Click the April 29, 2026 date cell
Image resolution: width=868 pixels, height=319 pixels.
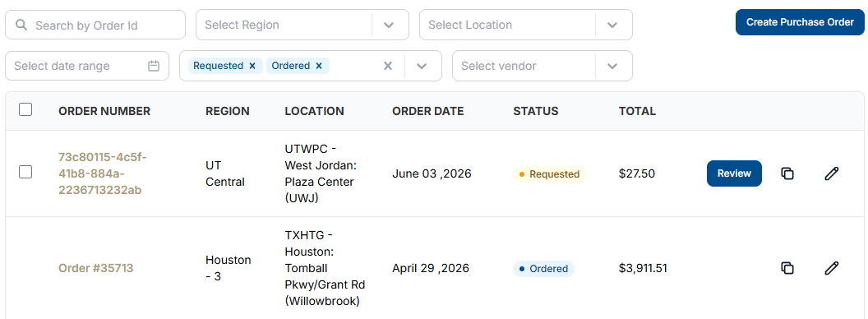click(431, 269)
